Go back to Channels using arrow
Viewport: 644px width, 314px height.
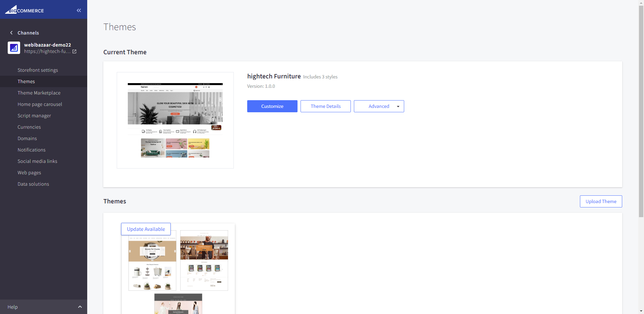pos(11,33)
